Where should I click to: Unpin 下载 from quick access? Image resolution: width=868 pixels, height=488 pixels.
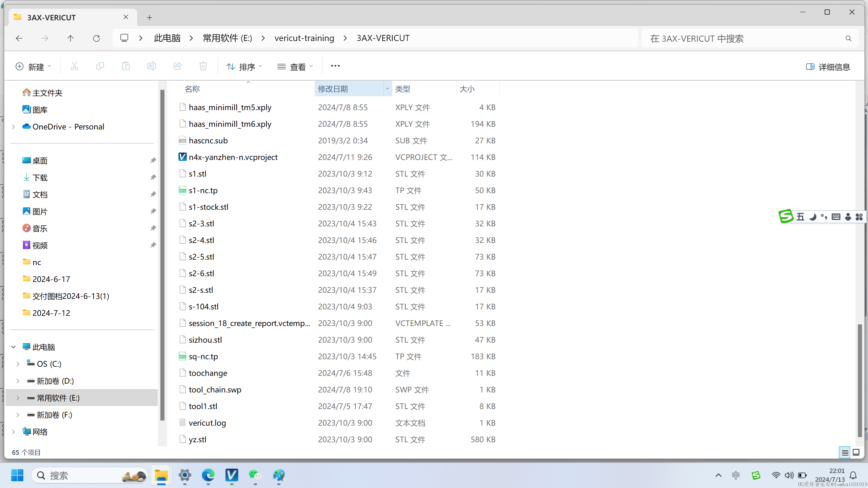(153, 177)
